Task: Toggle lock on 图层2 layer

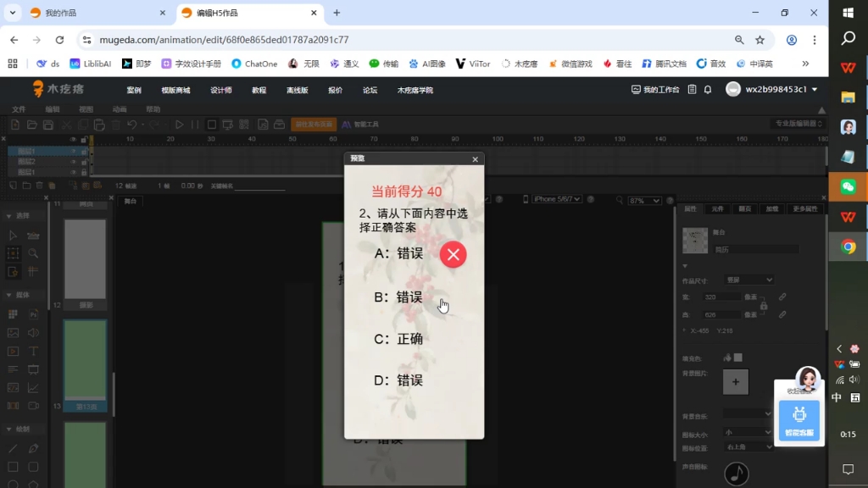Action: (x=84, y=162)
